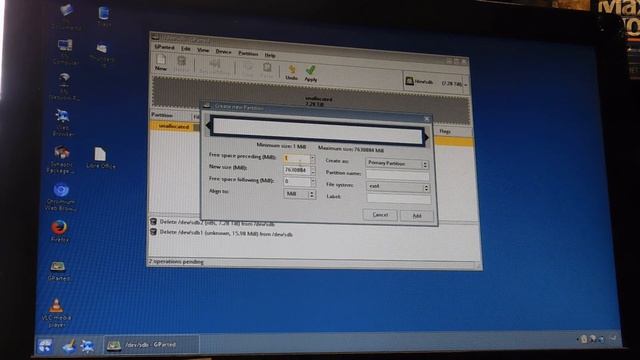Screen dimensions: 640x360
Task: Open the Trash desktop icon
Action: pyautogui.click(x=104, y=17)
